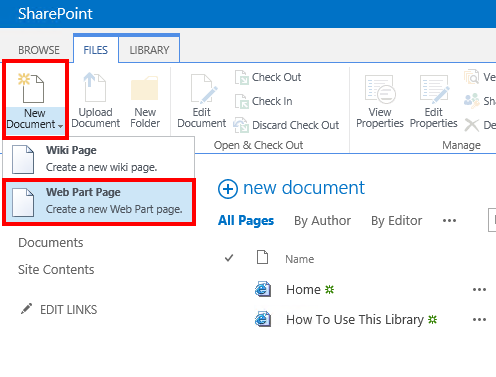The height and width of the screenshot is (377, 496).
Task: Click How To Use This Library icon
Action: [263, 319]
